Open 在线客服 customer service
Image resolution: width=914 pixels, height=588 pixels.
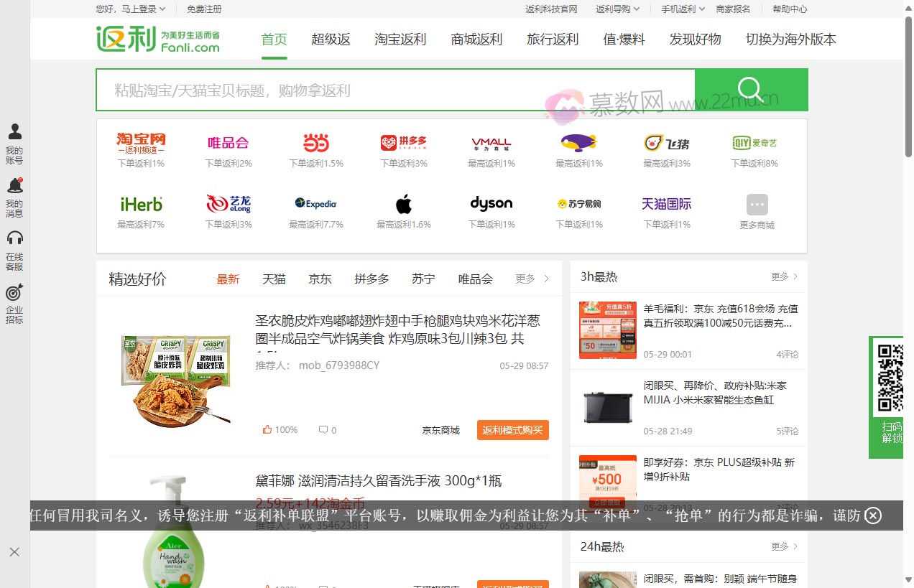(14, 248)
